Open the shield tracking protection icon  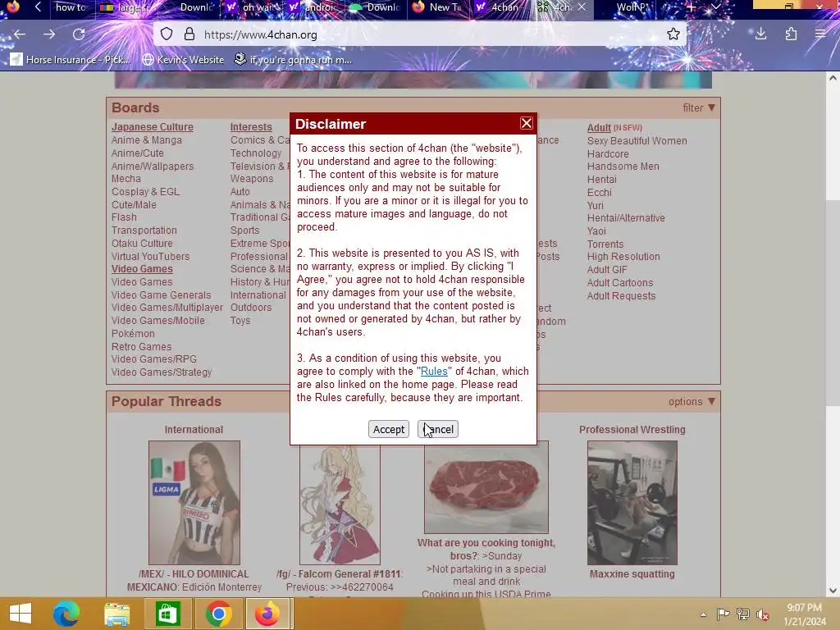click(x=167, y=34)
